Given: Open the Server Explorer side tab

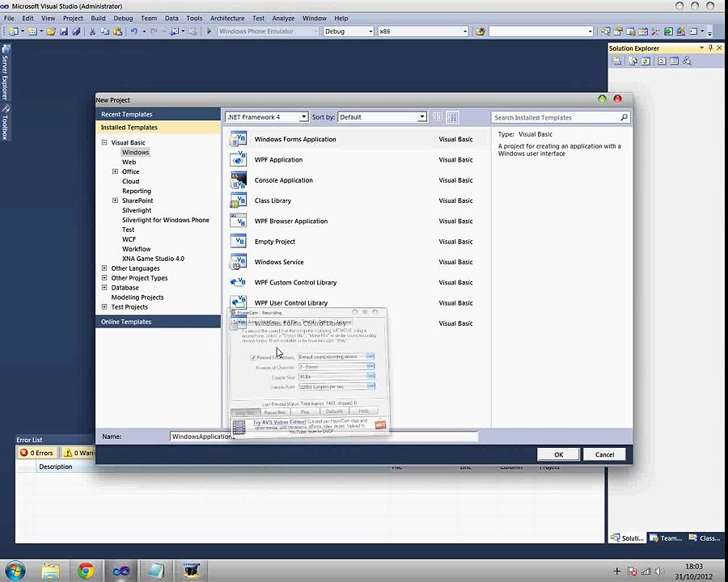Looking at the screenshot, I should [5, 72].
